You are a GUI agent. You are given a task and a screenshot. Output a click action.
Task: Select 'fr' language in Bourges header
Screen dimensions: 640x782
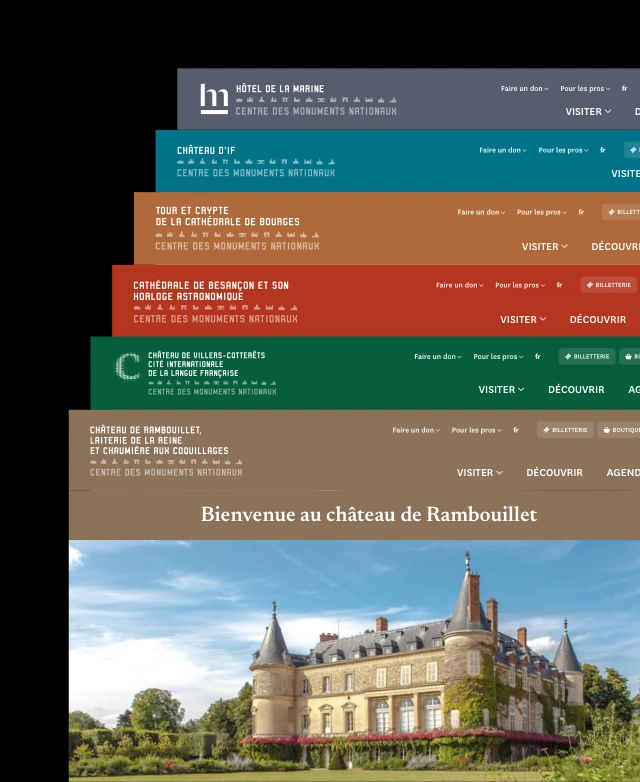click(581, 212)
